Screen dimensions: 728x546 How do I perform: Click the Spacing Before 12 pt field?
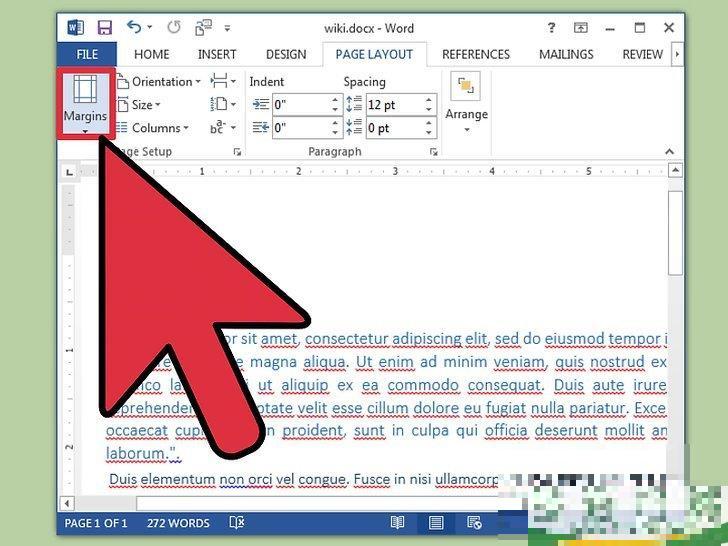click(393, 104)
